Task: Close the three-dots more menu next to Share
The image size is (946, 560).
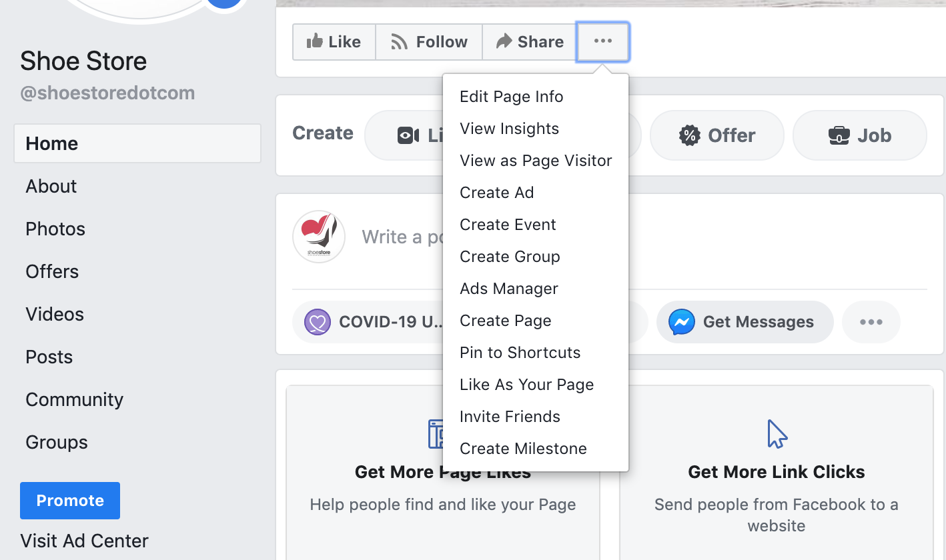Action: (602, 42)
